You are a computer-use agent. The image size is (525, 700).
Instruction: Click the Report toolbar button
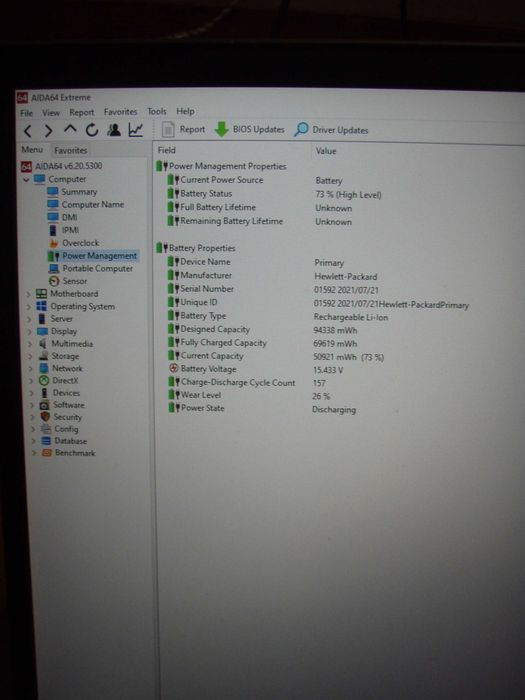pyautogui.click(x=183, y=129)
